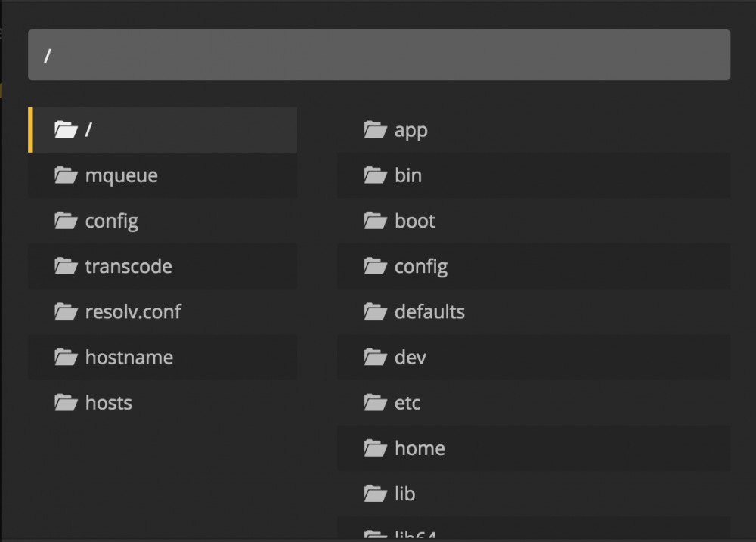Click folder icon next to boot
This screenshot has width=756, height=542.
(x=375, y=221)
